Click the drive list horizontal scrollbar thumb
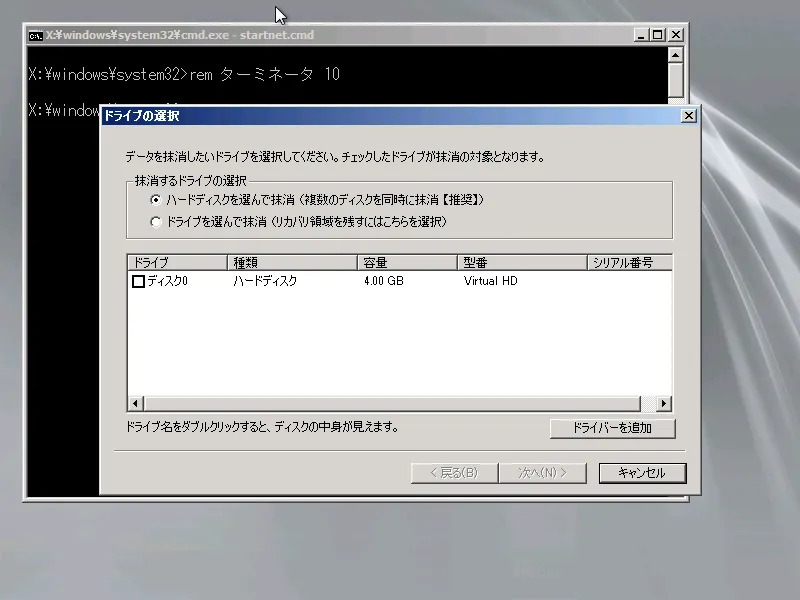The image size is (800, 600). pos(392,404)
